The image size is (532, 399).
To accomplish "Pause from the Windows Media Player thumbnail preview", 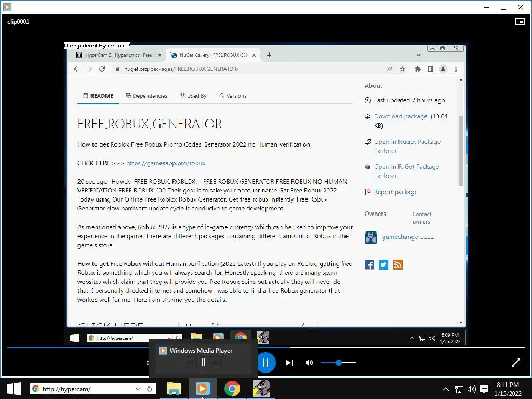I will tap(203, 363).
